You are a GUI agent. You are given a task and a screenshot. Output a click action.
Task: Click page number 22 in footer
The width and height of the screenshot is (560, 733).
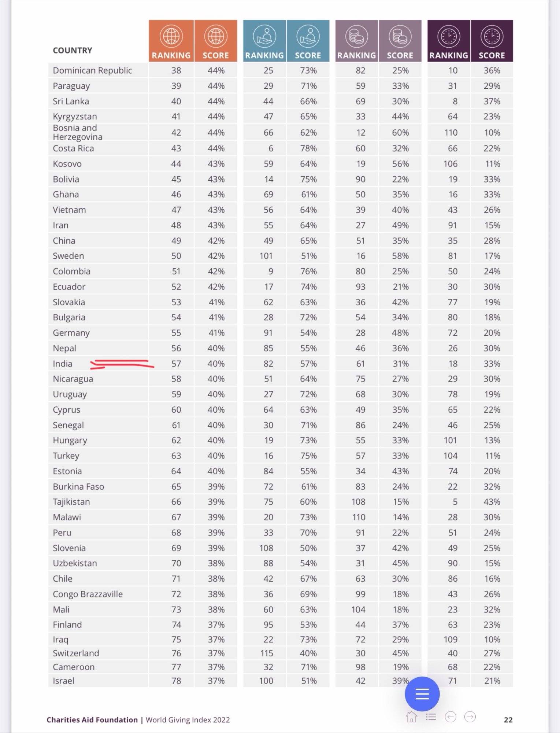click(508, 720)
